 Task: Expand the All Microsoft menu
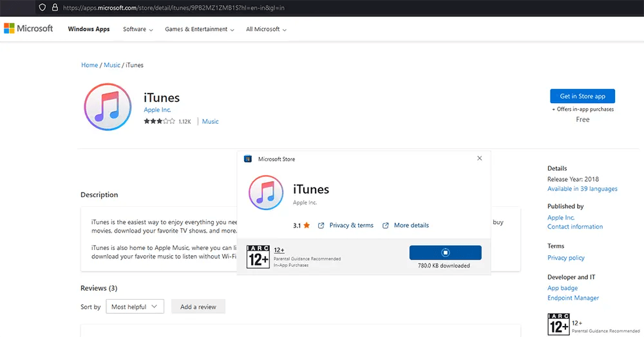pos(266,29)
